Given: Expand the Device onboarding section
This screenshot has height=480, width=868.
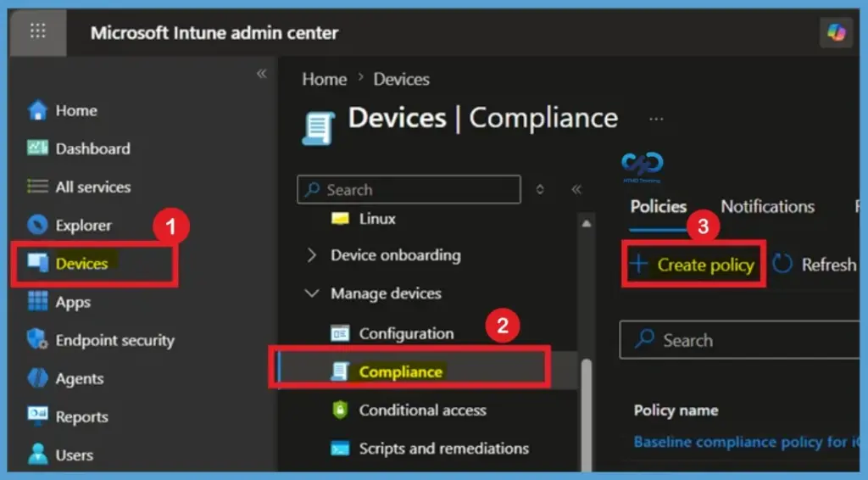Looking at the screenshot, I should click(x=312, y=255).
